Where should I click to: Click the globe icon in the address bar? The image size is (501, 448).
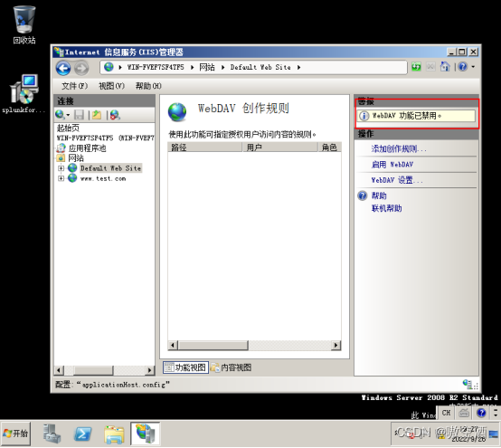(x=109, y=67)
